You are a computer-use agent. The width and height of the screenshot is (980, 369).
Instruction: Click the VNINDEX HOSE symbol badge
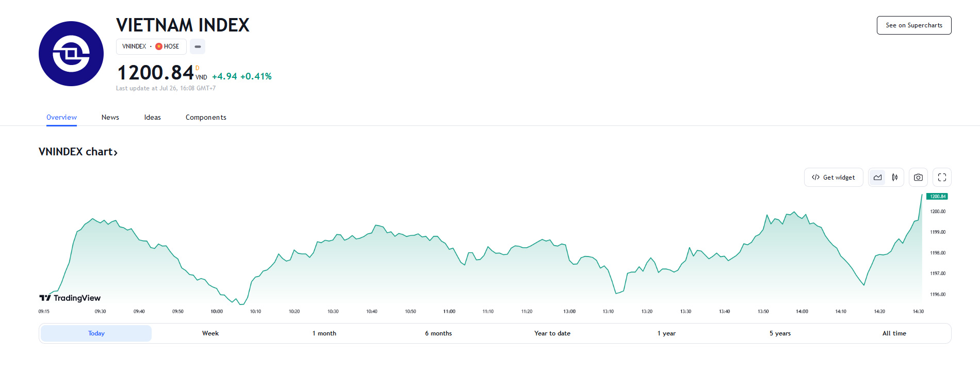[151, 46]
